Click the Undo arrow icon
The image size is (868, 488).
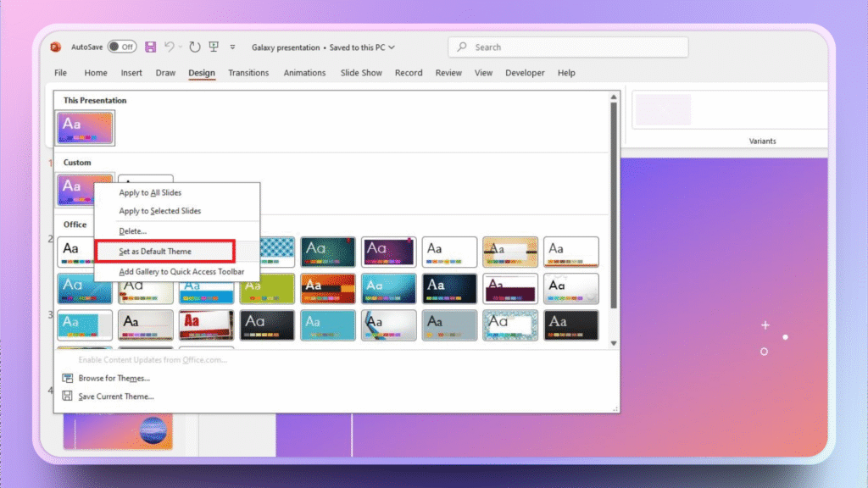[x=170, y=47]
